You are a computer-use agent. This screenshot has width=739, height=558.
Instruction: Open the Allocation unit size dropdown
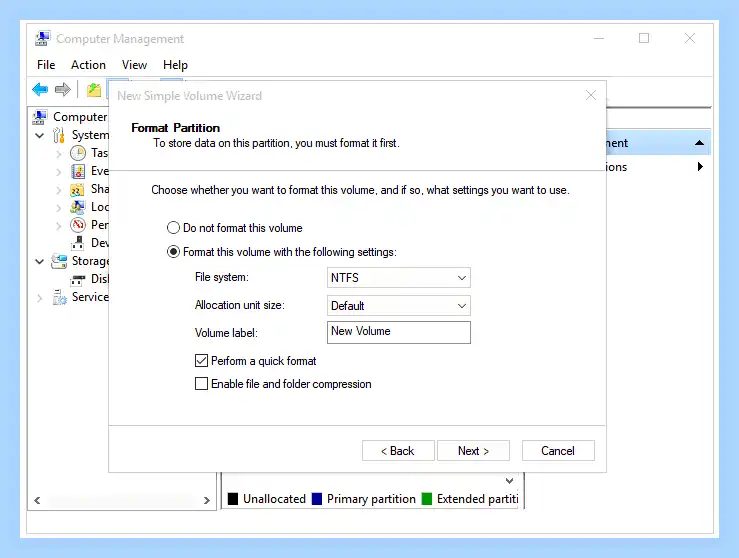(399, 306)
